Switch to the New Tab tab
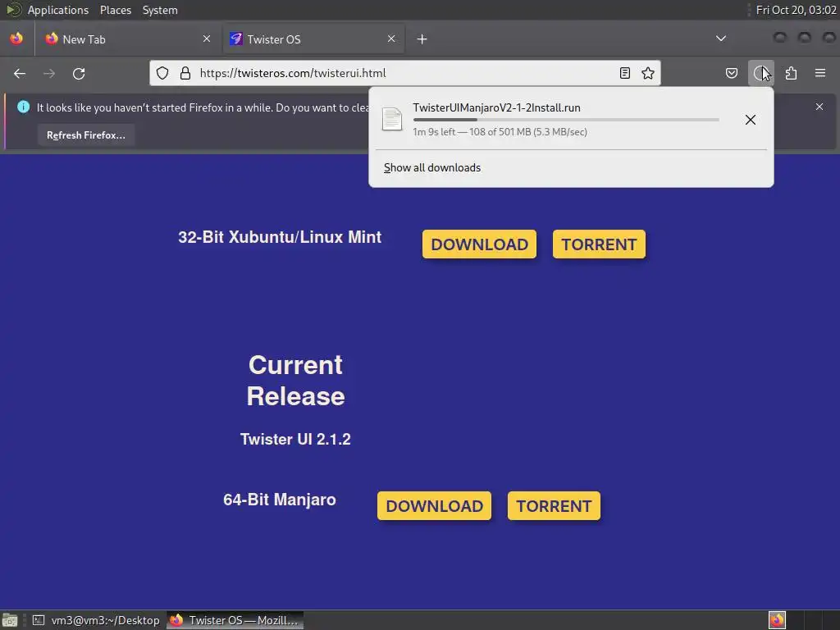 [127, 39]
